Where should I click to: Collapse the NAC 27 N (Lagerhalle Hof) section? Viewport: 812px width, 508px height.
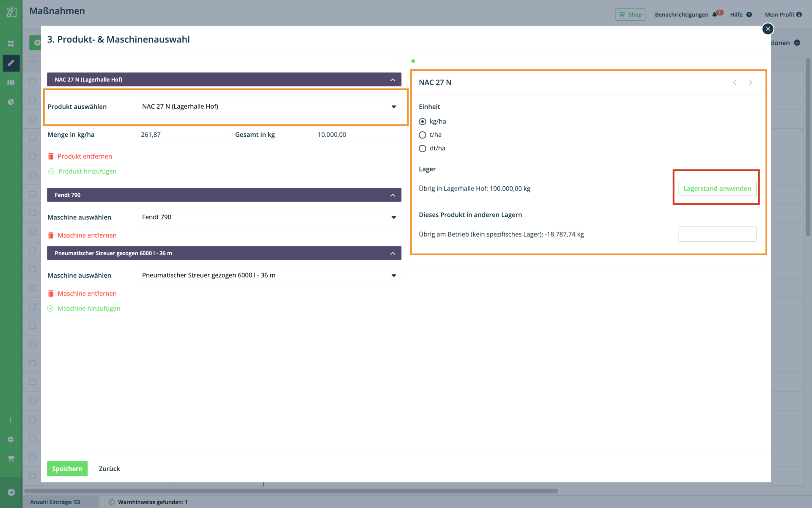click(393, 80)
